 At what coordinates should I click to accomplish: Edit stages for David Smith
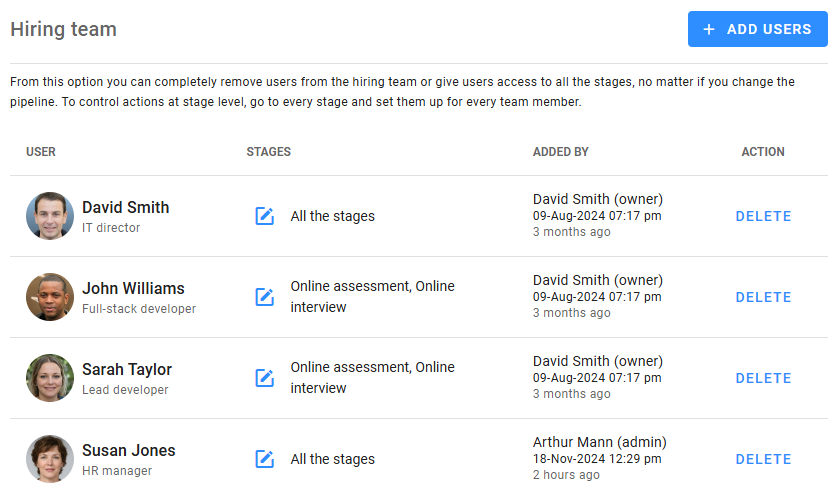click(x=264, y=216)
